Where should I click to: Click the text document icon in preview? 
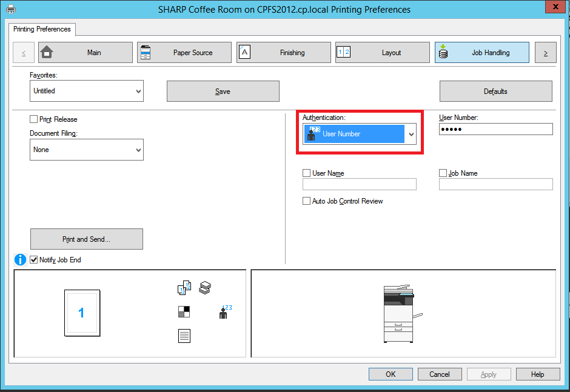(184, 336)
